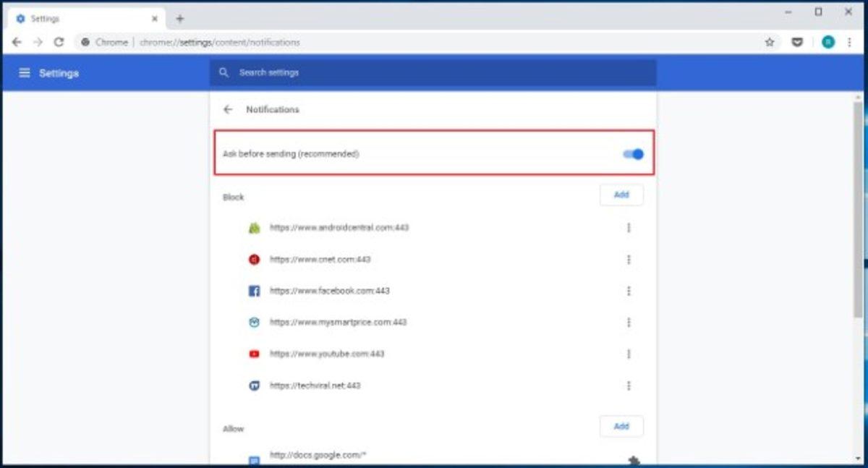Screen dimensions: 868x468
Task: Click the CNET site favicon
Action: [254, 260]
